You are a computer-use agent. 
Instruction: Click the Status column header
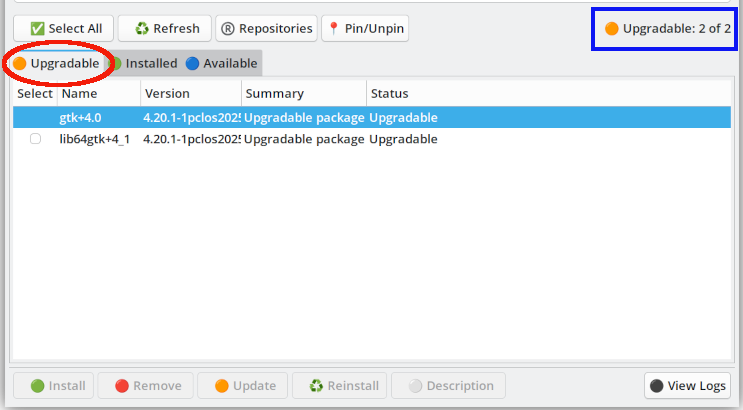(389, 94)
